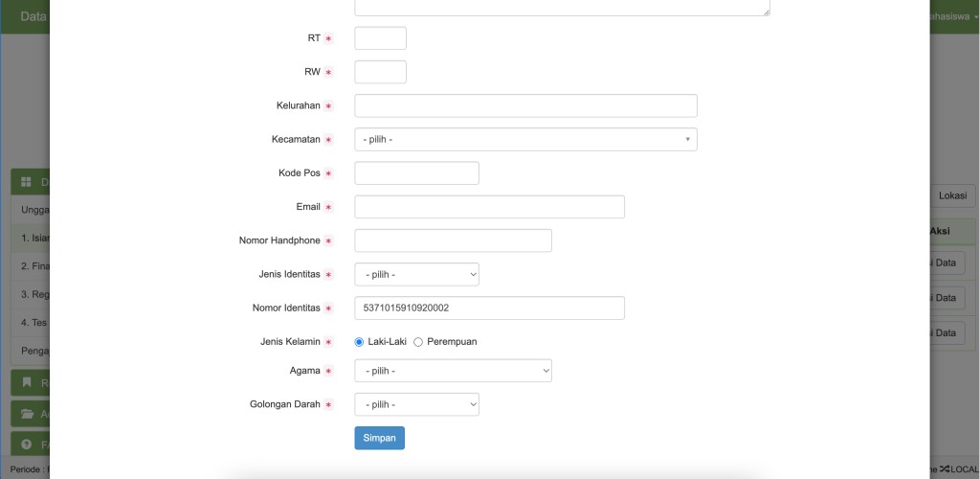
Task: Expand the Agama dropdown
Action: tap(453, 371)
